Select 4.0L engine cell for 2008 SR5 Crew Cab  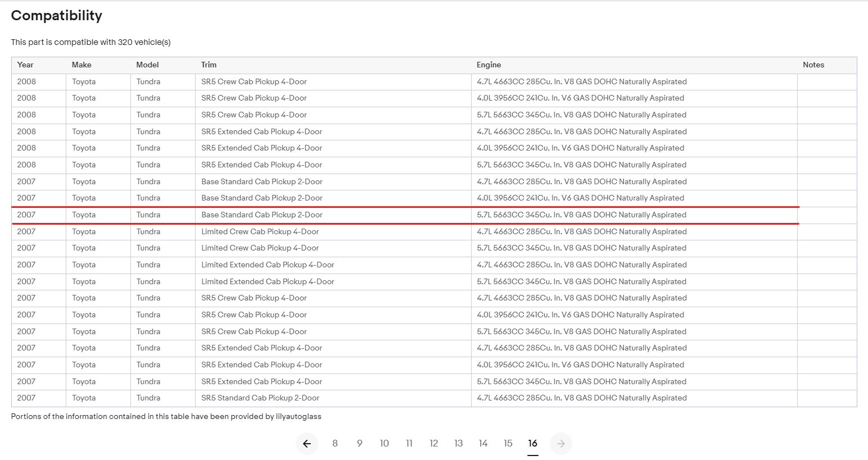634,98
